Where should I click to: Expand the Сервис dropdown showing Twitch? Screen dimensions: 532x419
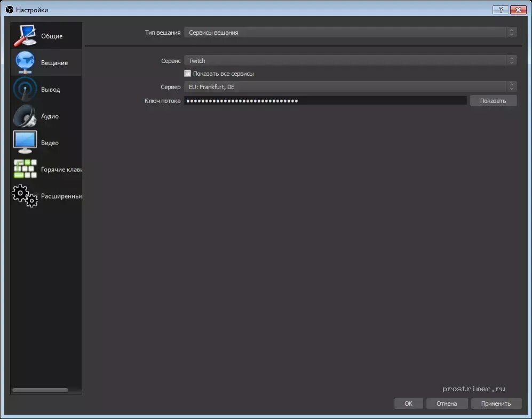pyautogui.click(x=351, y=61)
